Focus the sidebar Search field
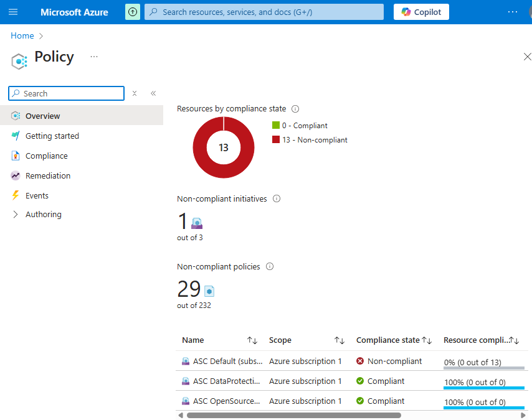 [x=66, y=93]
